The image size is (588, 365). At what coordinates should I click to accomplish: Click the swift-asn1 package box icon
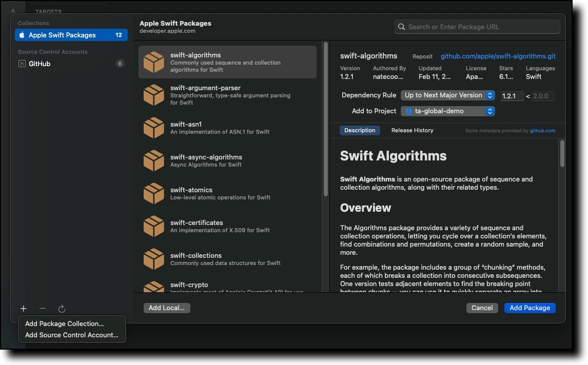click(154, 128)
